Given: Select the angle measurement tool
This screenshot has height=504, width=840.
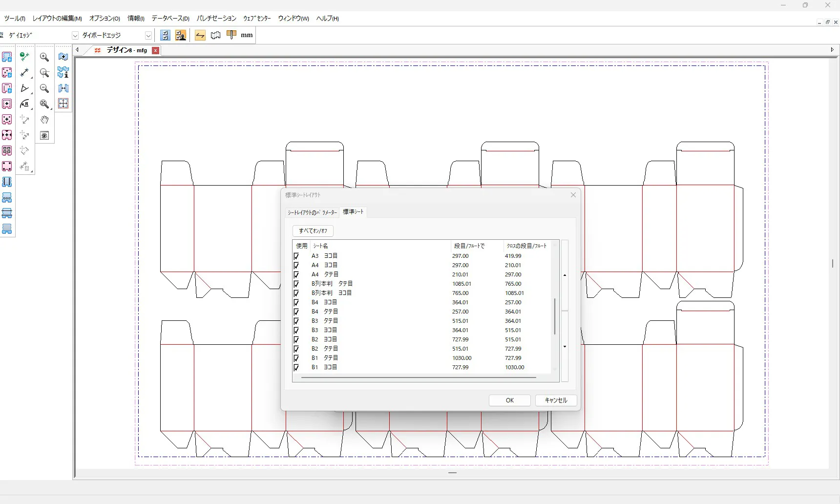Looking at the screenshot, I should tap(24, 88).
